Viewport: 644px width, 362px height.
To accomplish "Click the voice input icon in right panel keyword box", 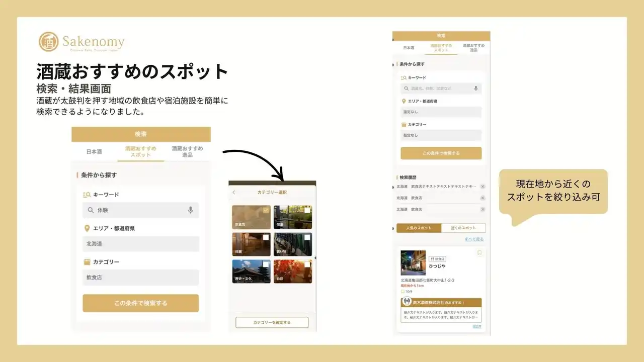I will pyautogui.click(x=475, y=88).
